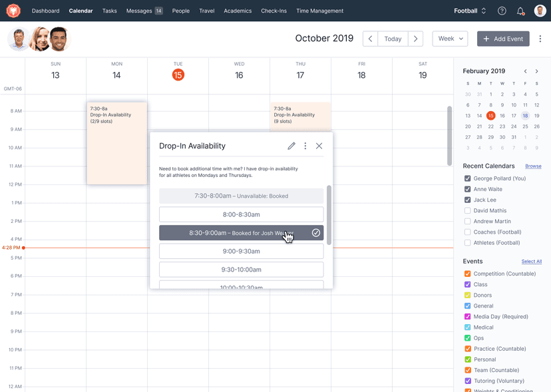Select the 9:00-9:30am time slot

coord(241,251)
